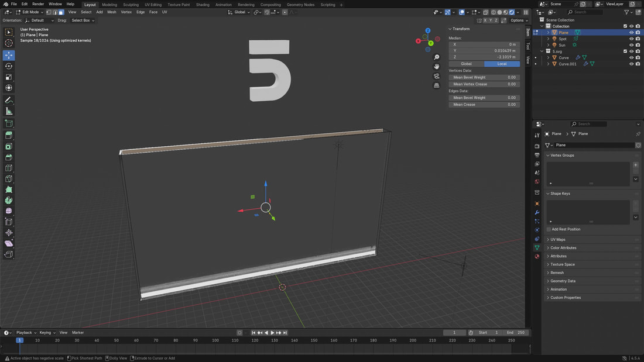Adjust the Mean Crease slider
Screen dimensions: 644x362
[484, 105]
